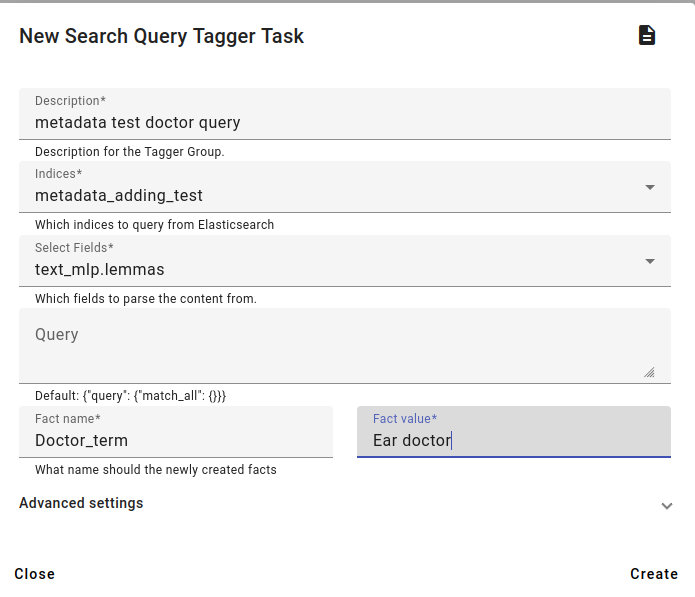The image size is (695, 597).
Task: Click 'What name should the newly created facts' hint
Action: pos(156,469)
